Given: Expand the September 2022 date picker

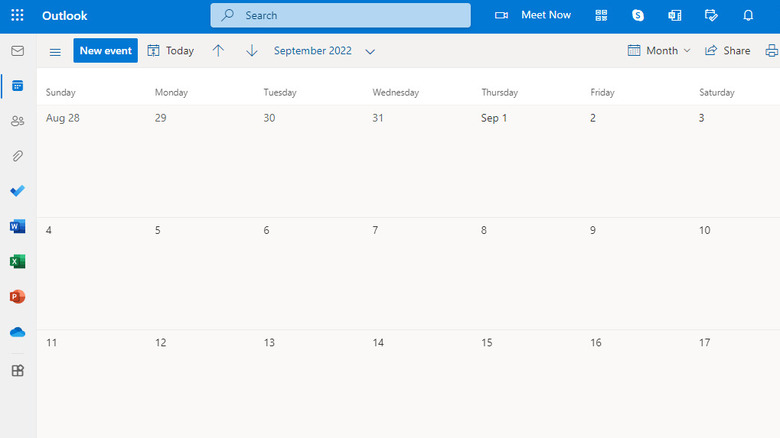Looking at the screenshot, I should pos(324,51).
